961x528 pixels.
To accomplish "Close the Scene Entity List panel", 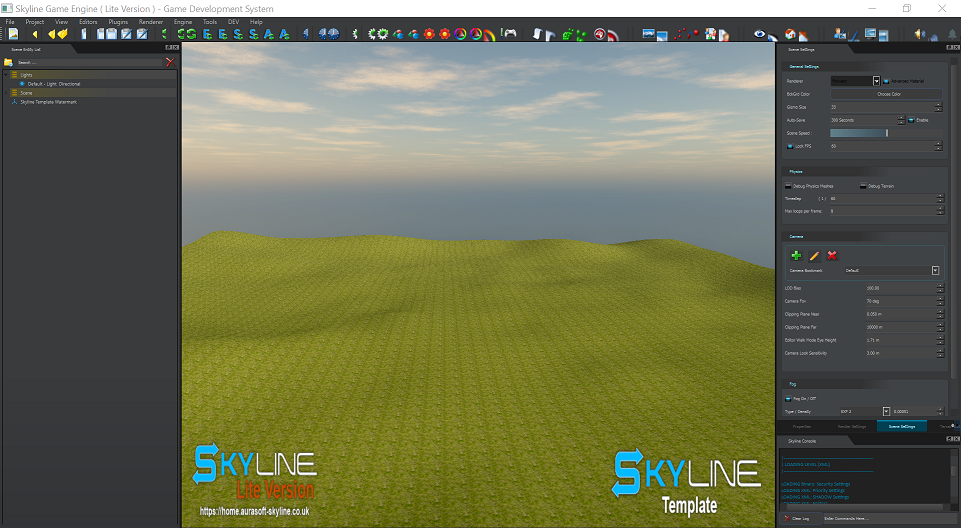I will [x=175, y=48].
